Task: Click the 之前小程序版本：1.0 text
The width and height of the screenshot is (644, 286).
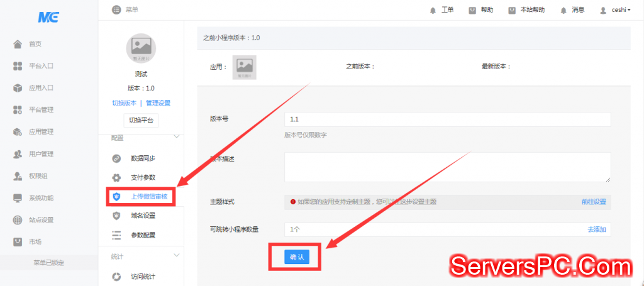Action: pyautogui.click(x=231, y=38)
